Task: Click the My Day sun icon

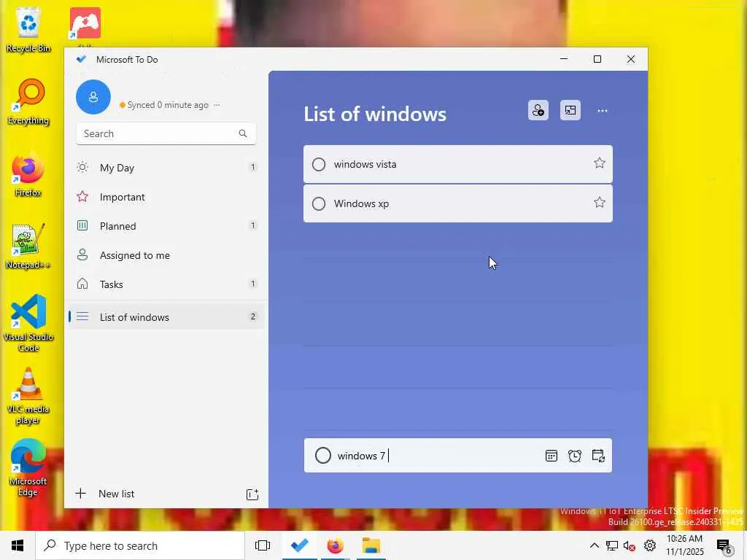Action: (x=82, y=167)
